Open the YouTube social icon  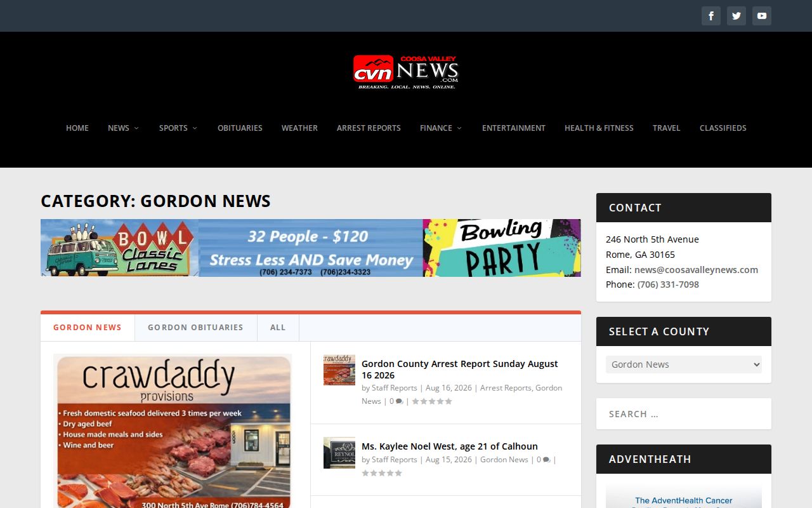coord(762,16)
